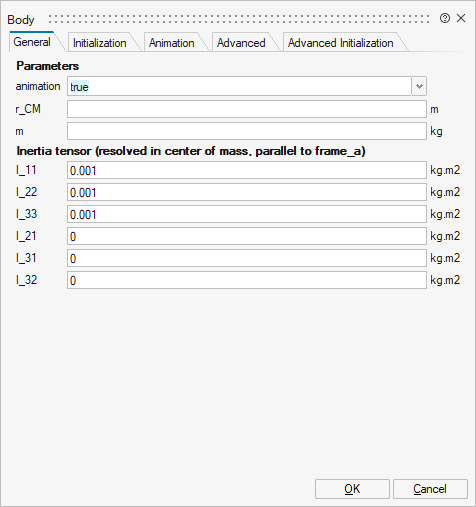Viewport: 476px width, 507px height.
Task: Expand the animation dropdown arrow
Action: (419, 86)
